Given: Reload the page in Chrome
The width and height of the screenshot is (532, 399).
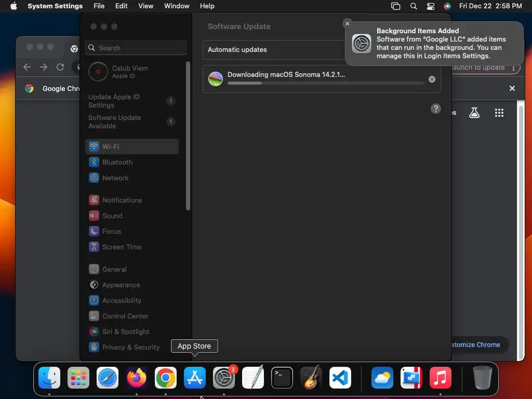Looking at the screenshot, I should point(60,67).
